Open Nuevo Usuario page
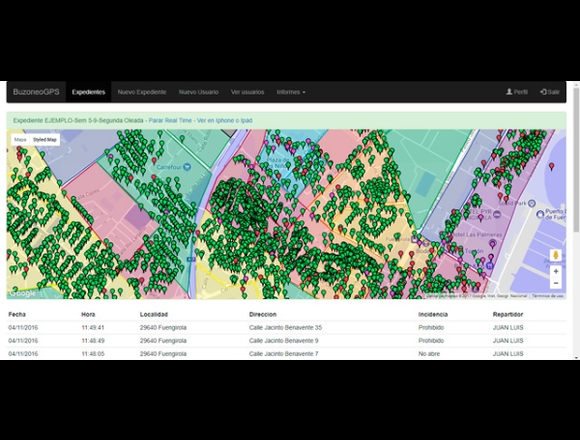Viewport: 580px width, 440px height. [199, 92]
